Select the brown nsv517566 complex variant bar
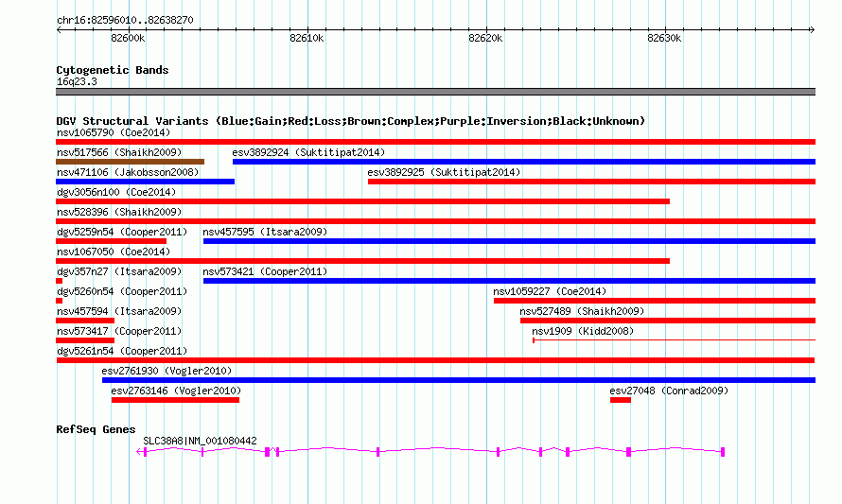The width and height of the screenshot is (842, 504). pyautogui.click(x=130, y=162)
